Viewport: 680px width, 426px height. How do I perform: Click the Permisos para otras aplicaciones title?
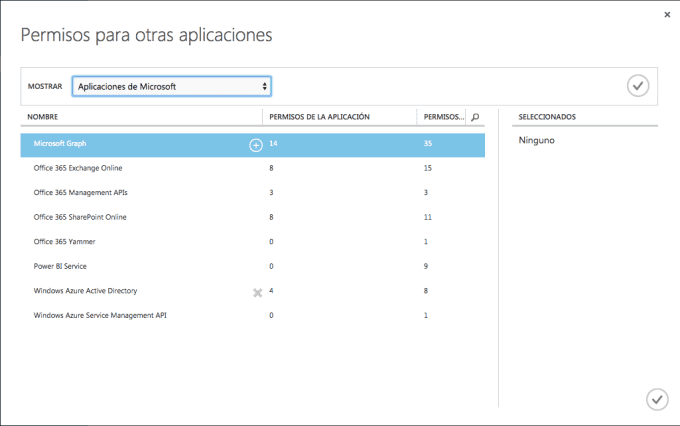(x=147, y=36)
